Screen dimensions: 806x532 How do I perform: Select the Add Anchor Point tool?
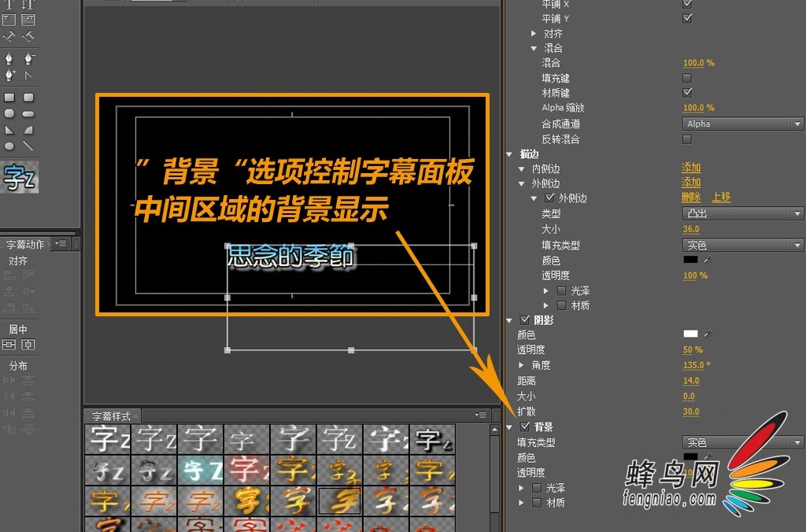point(9,73)
